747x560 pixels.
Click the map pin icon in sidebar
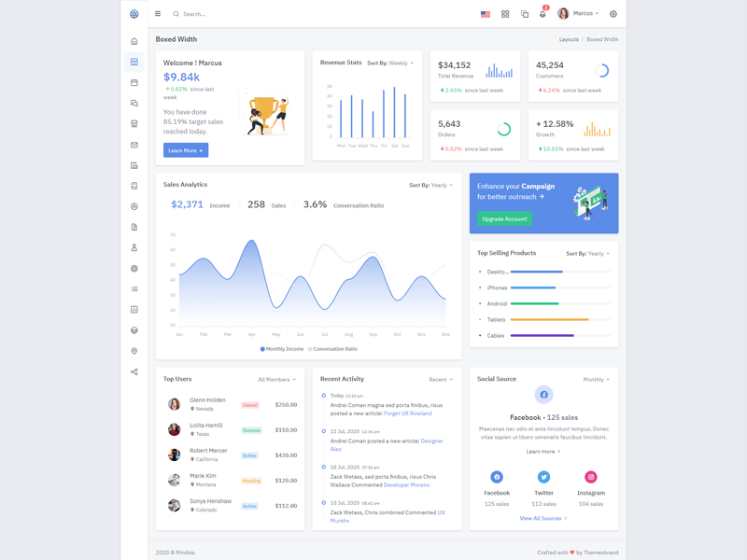134,351
